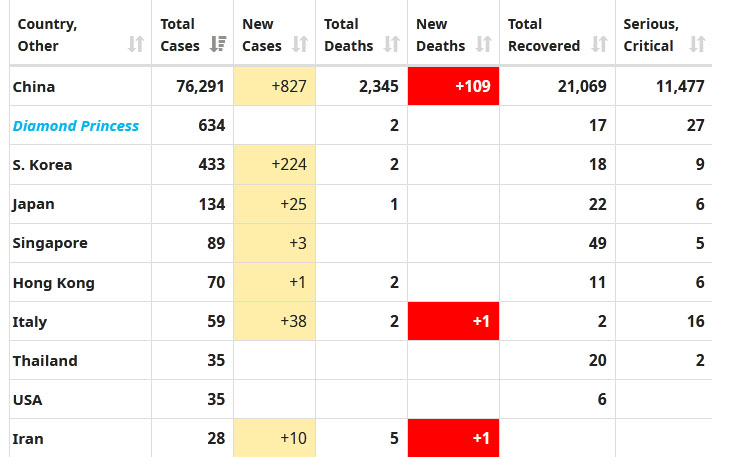Screen dimensions: 730x457
Task: Click China's red +109 new deaths cell
Action: pyautogui.click(x=453, y=87)
